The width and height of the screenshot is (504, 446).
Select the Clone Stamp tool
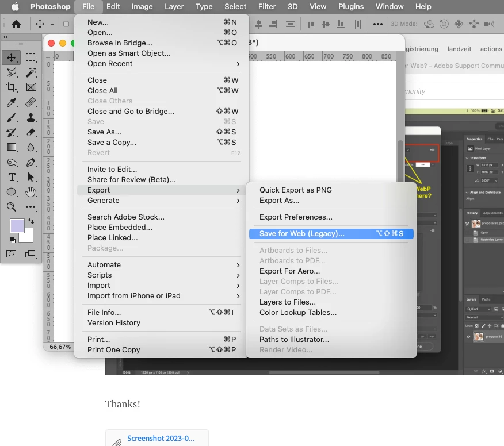30,117
